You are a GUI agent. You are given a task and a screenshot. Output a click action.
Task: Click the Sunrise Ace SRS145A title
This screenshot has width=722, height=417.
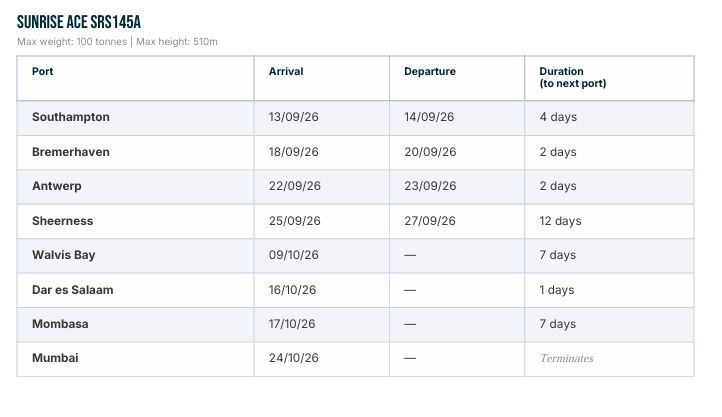tap(79, 22)
